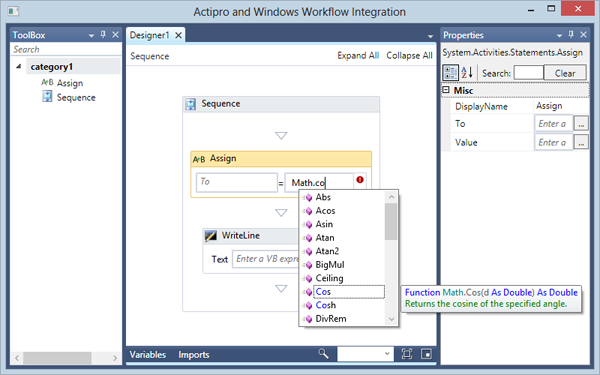600x375 pixels.
Task: Select Ceiling in the completion list
Action: tap(329, 279)
